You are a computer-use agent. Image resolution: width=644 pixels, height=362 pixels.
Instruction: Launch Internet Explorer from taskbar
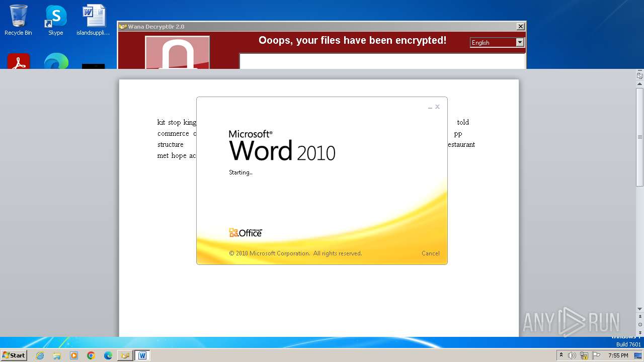(x=40, y=355)
